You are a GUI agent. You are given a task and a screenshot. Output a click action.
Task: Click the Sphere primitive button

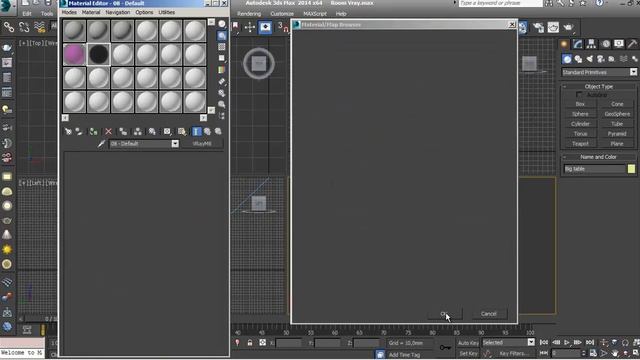580,114
